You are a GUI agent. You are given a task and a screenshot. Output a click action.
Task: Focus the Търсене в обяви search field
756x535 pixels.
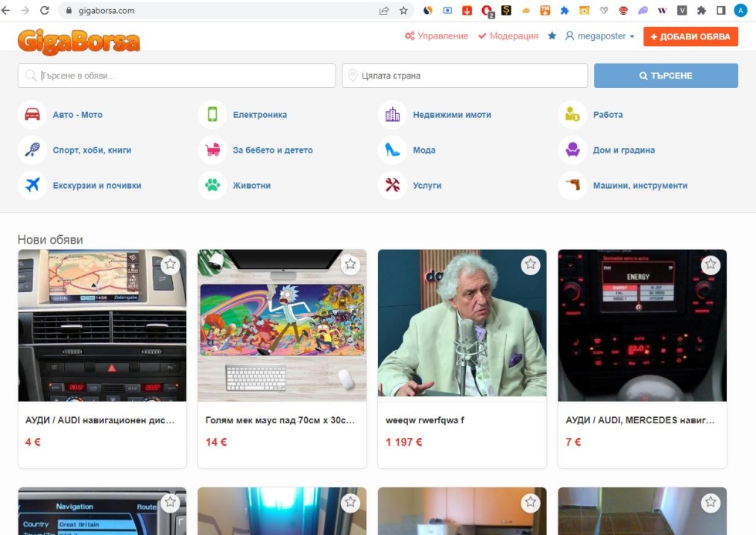tap(177, 76)
